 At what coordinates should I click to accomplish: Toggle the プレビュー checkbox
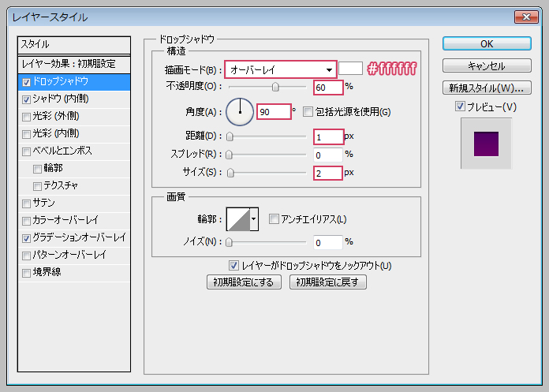460,106
